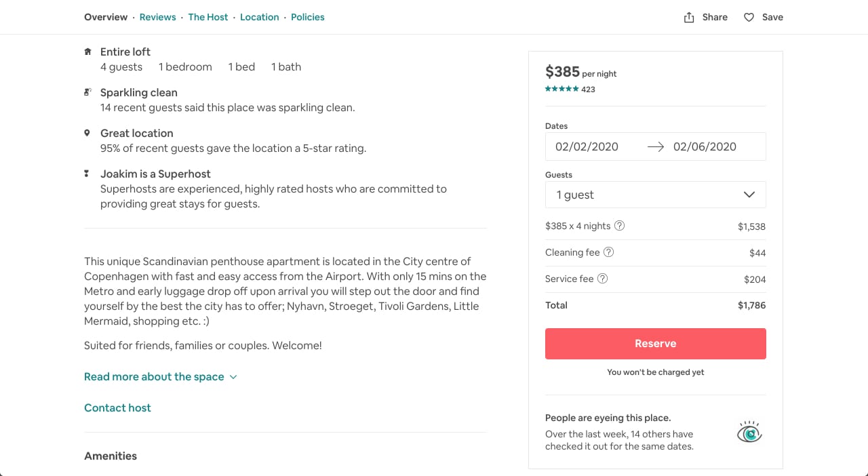Select the check-in date 02/02/2020 field
The height and width of the screenshot is (476, 868).
tap(587, 146)
